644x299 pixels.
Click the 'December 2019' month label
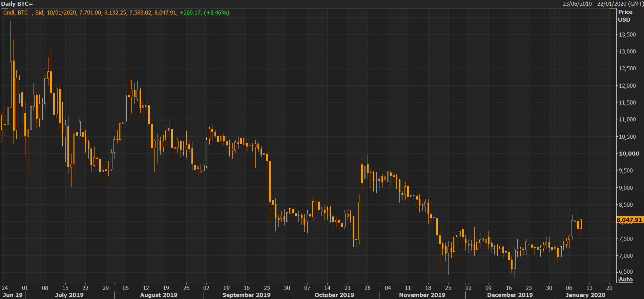click(510, 295)
